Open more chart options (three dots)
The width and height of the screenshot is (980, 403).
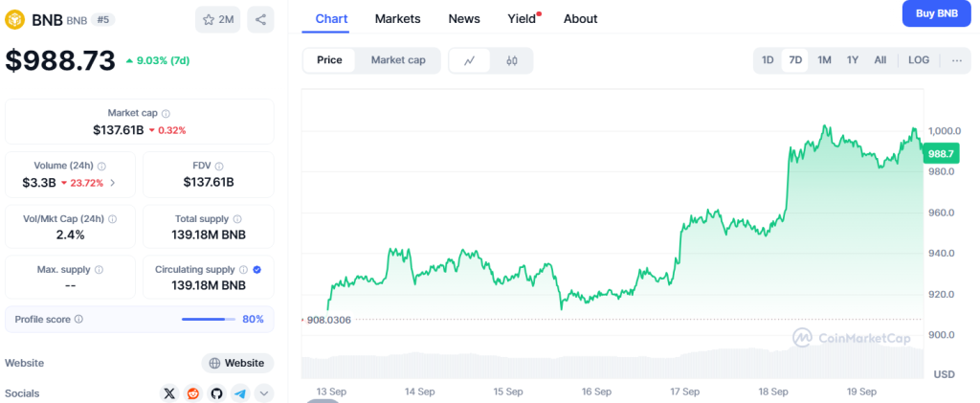[x=957, y=60]
